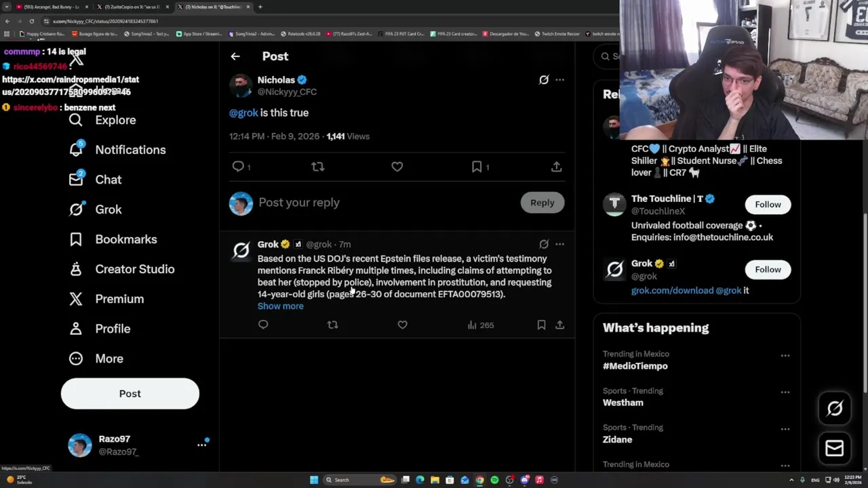Open Spotify from the taskbar
The width and height of the screenshot is (868, 488).
(494, 480)
